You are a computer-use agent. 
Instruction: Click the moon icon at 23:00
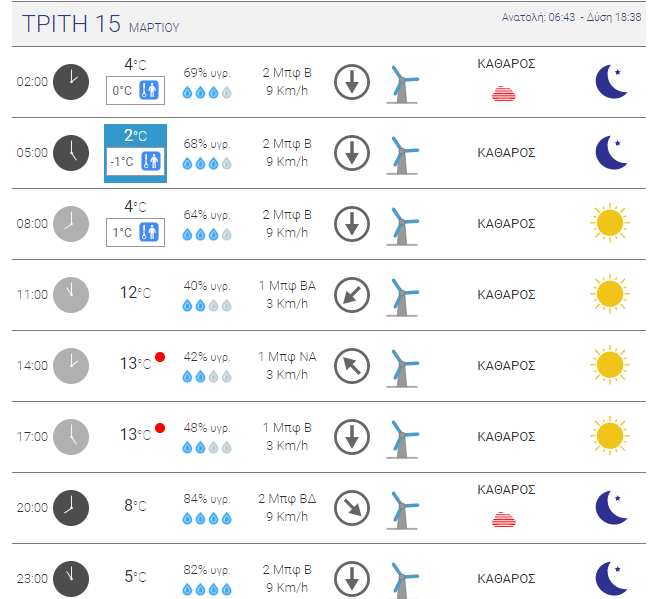(x=611, y=578)
